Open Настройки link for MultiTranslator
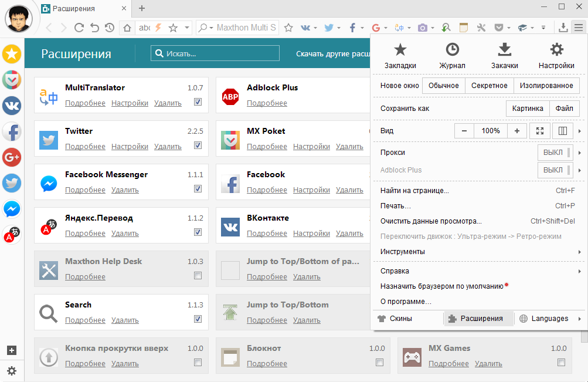Viewport: 588px width, 382px height. [130, 103]
